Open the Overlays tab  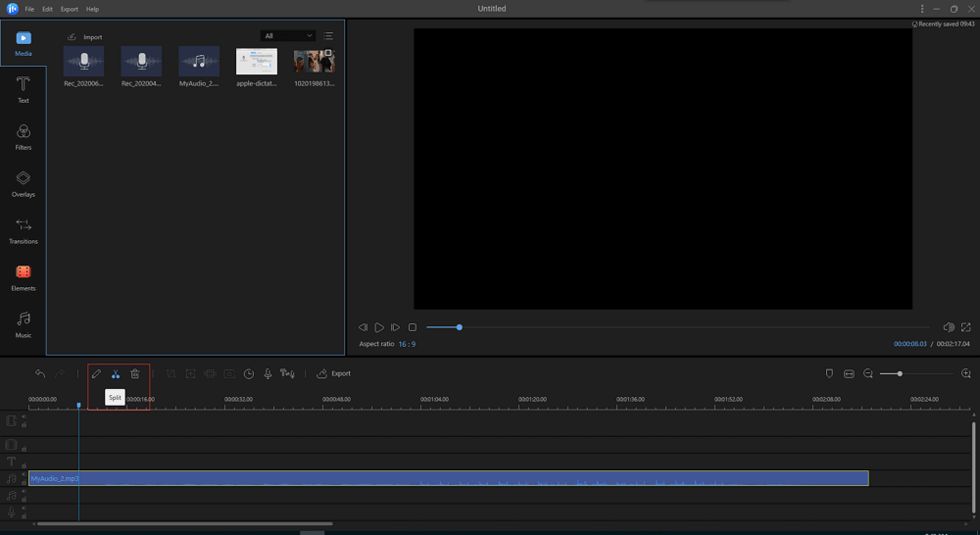(x=24, y=184)
